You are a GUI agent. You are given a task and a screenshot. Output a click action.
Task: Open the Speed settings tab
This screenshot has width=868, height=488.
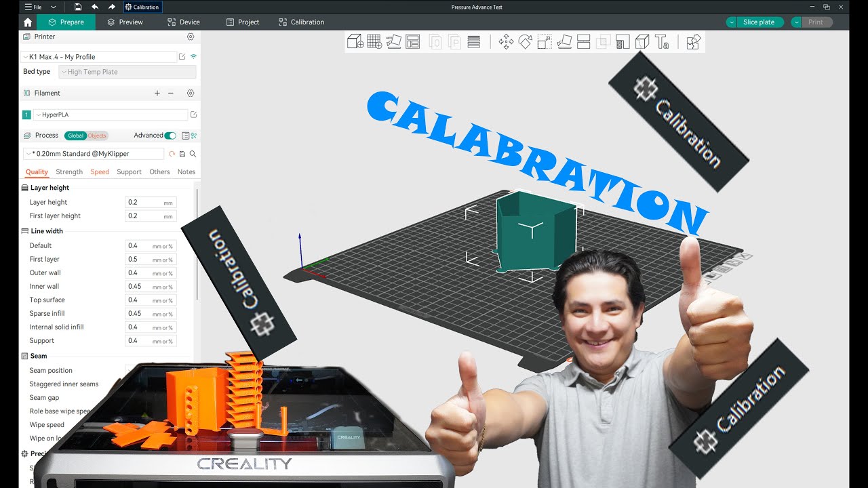click(x=100, y=172)
